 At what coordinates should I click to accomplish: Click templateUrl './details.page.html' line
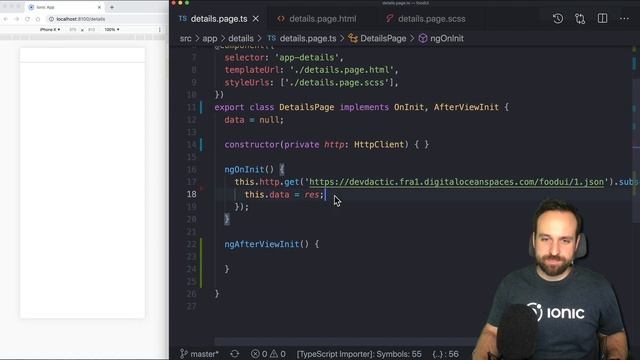coord(311,70)
